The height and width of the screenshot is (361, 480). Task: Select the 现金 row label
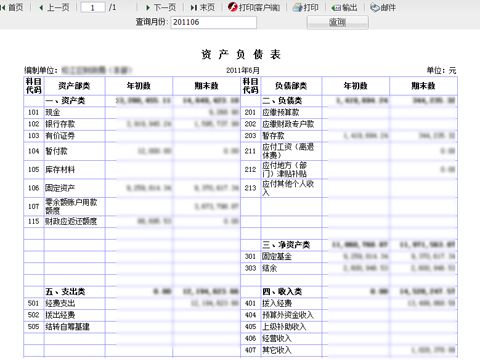(53, 112)
